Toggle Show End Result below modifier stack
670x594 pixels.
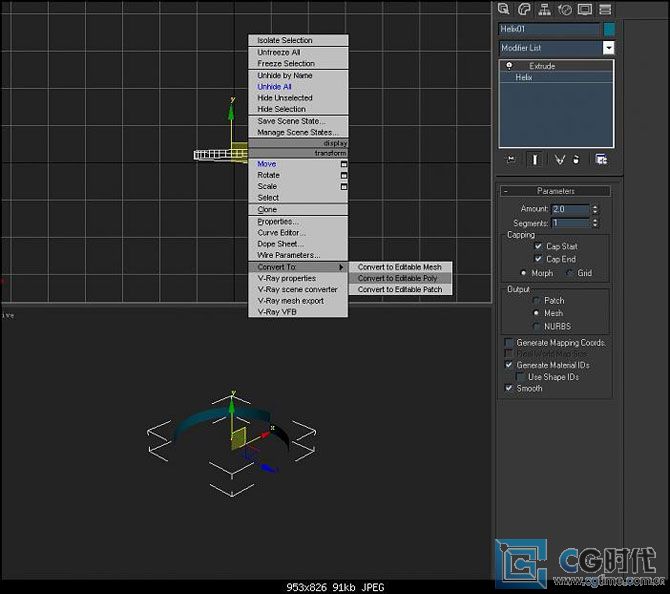[x=535, y=160]
